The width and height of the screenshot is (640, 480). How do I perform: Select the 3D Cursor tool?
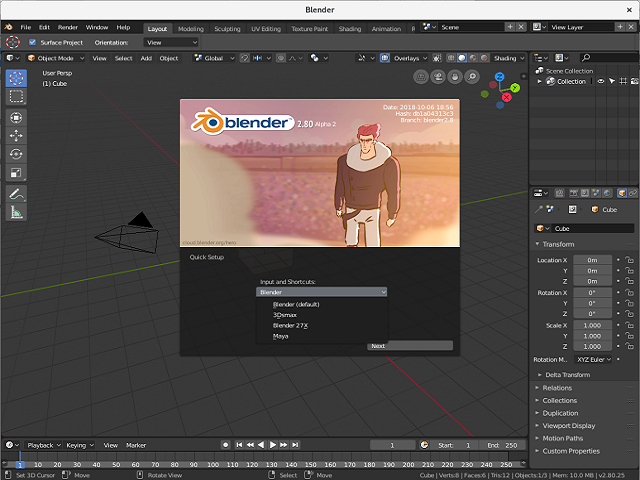pos(16,78)
